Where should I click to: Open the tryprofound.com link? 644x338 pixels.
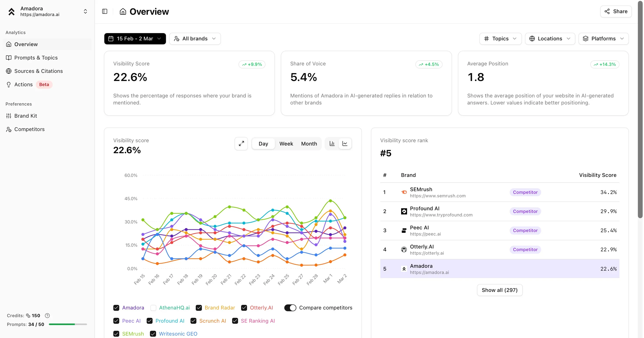click(x=441, y=215)
